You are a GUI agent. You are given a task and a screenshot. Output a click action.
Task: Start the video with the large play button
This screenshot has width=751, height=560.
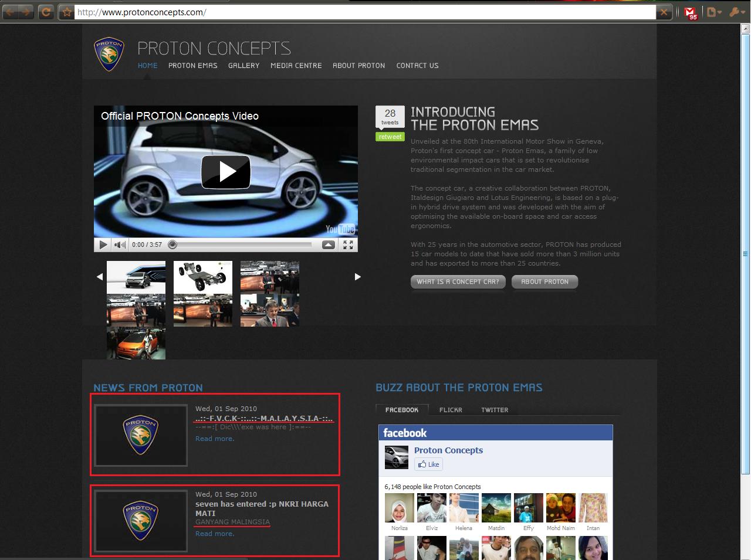click(x=226, y=172)
